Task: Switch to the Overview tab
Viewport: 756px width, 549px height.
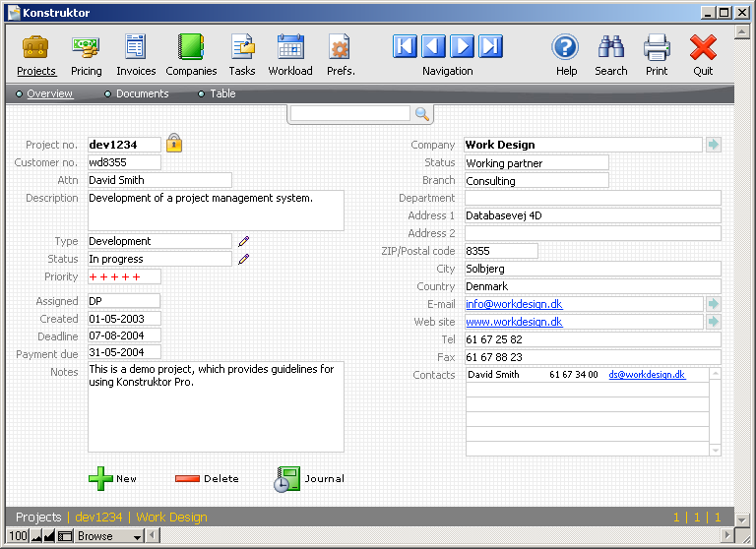Action: (49, 93)
